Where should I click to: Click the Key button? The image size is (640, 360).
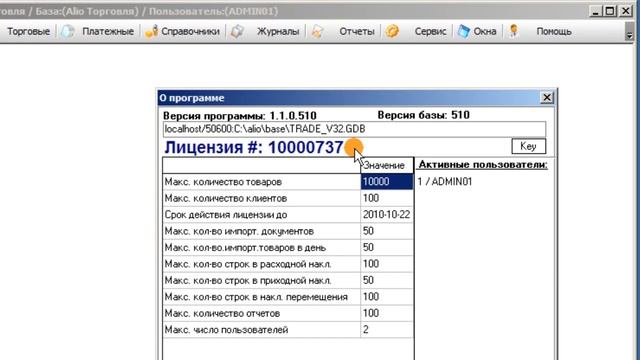point(528,146)
